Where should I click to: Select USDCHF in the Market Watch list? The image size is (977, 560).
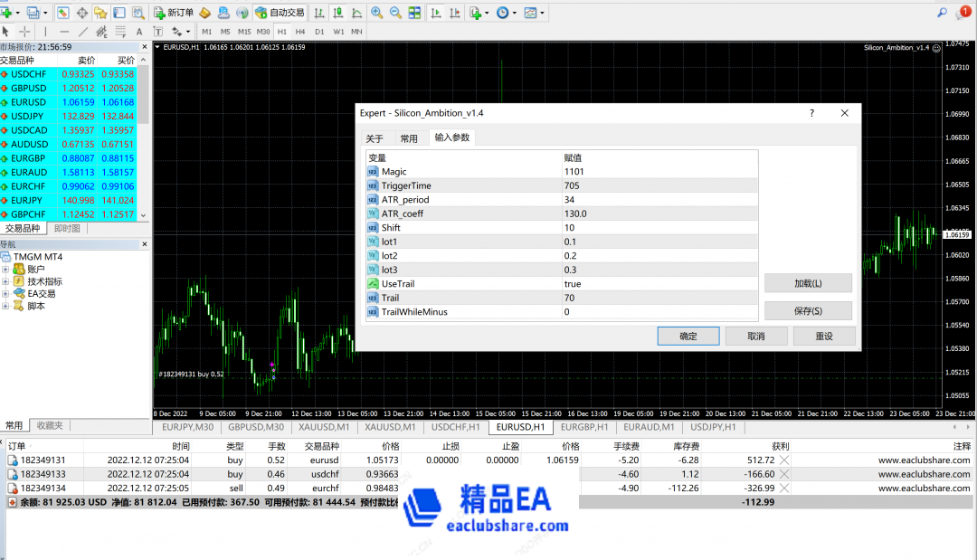[x=27, y=73]
